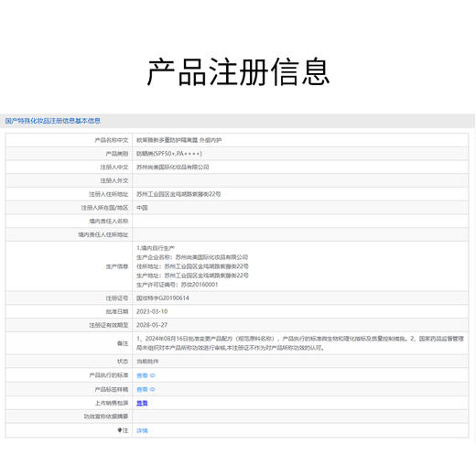
Task: Click the pin icon before 注 in last row
Action: tap(120, 430)
